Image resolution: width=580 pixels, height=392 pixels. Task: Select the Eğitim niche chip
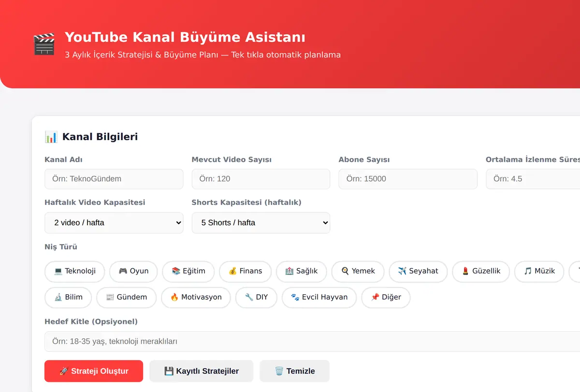coord(188,271)
